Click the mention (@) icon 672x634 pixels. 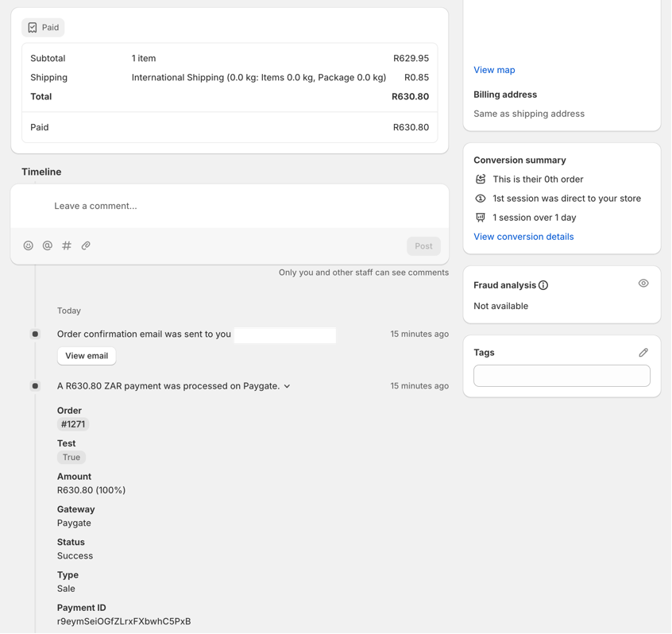pos(48,246)
